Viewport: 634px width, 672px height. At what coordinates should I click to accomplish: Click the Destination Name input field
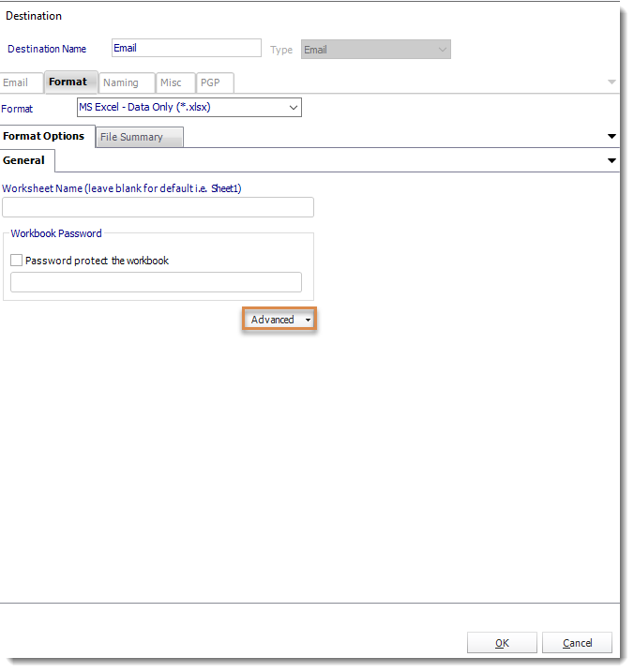187,48
